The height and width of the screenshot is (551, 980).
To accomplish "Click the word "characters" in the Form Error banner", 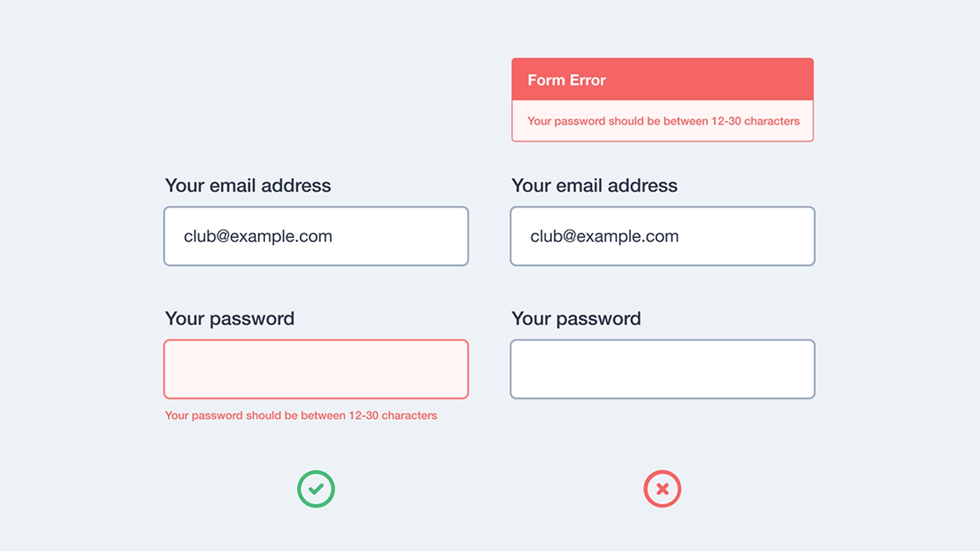I will click(772, 121).
